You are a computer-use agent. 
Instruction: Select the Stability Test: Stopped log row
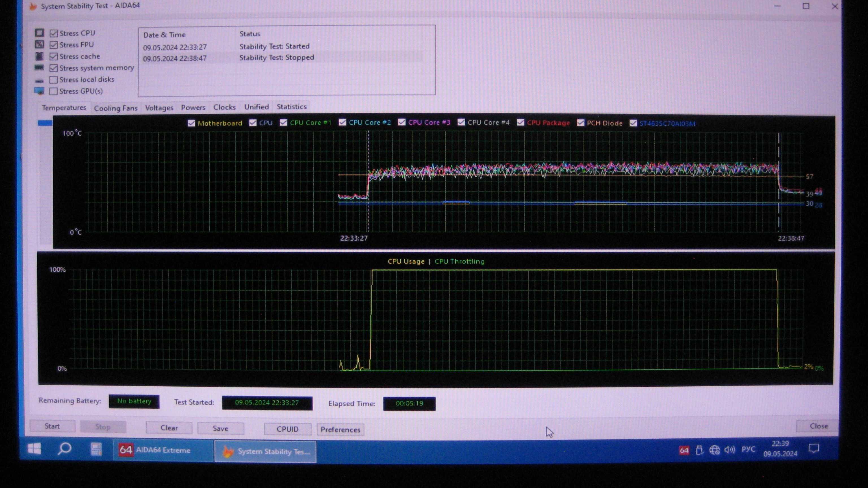(x=283, y=58)
